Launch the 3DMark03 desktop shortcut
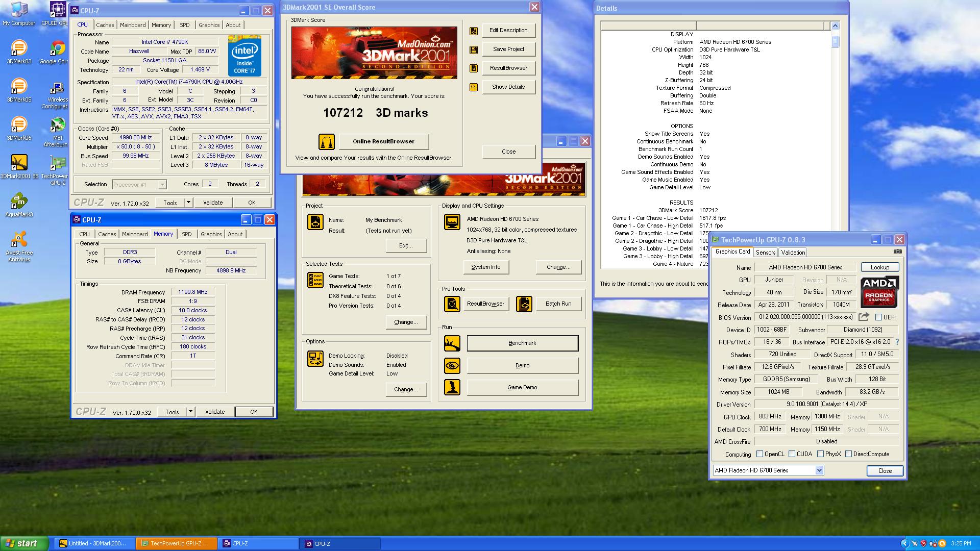 point(19,52)
